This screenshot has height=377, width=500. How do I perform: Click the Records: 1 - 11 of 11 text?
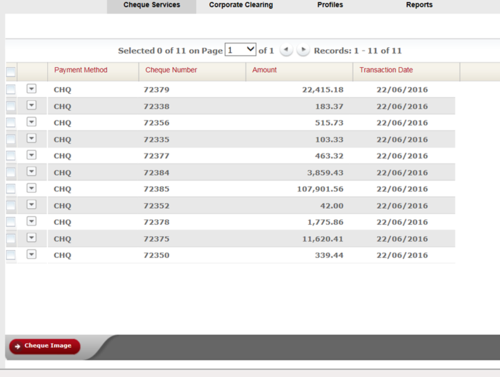coord(358,51)
